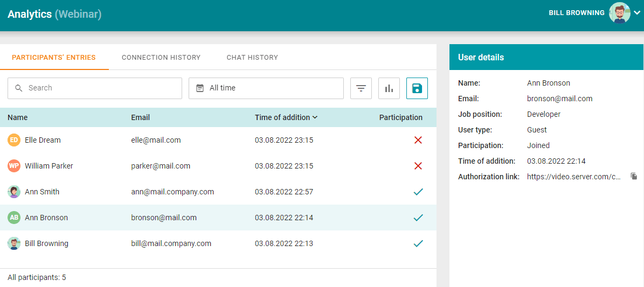
Task: Click the filter icon button
Action: 361,88
